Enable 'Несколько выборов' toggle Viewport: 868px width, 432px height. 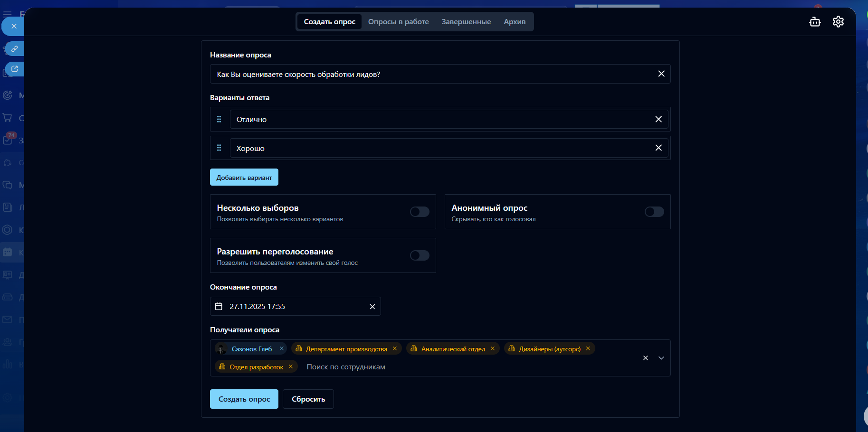[420, 212]
